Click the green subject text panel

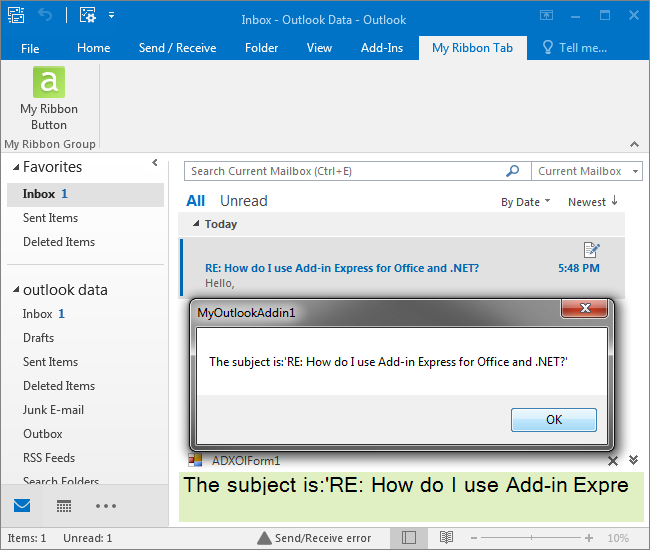tap(411, 496)
